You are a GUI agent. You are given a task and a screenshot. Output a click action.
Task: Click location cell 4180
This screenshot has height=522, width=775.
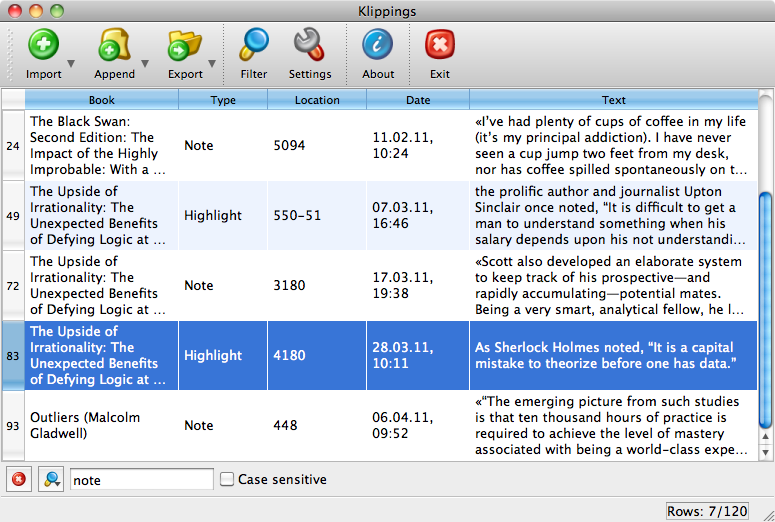pos(317,355)
